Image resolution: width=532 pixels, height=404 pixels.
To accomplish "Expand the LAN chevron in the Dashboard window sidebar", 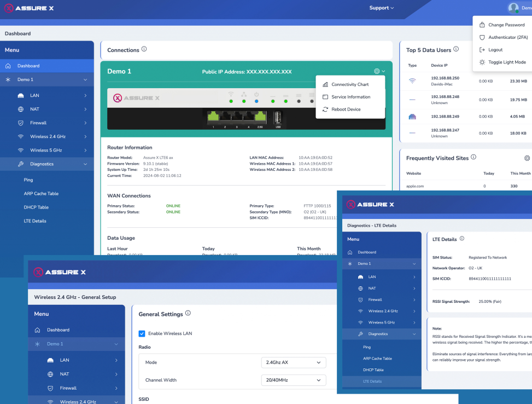I will [85, 95].
